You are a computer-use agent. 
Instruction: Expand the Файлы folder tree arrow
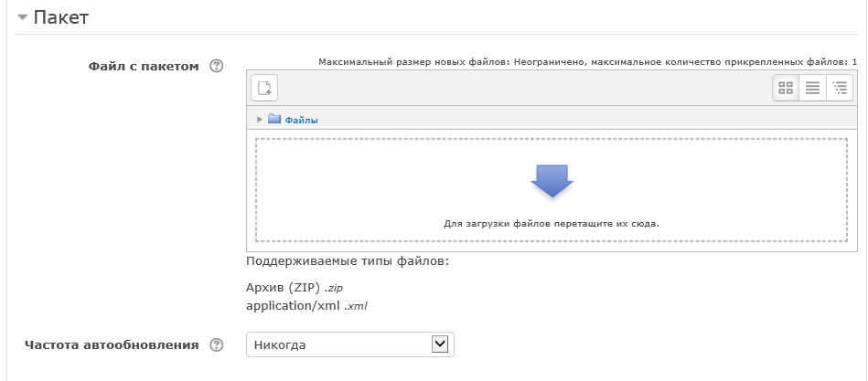pyautogui.click(x=260, y=119)
